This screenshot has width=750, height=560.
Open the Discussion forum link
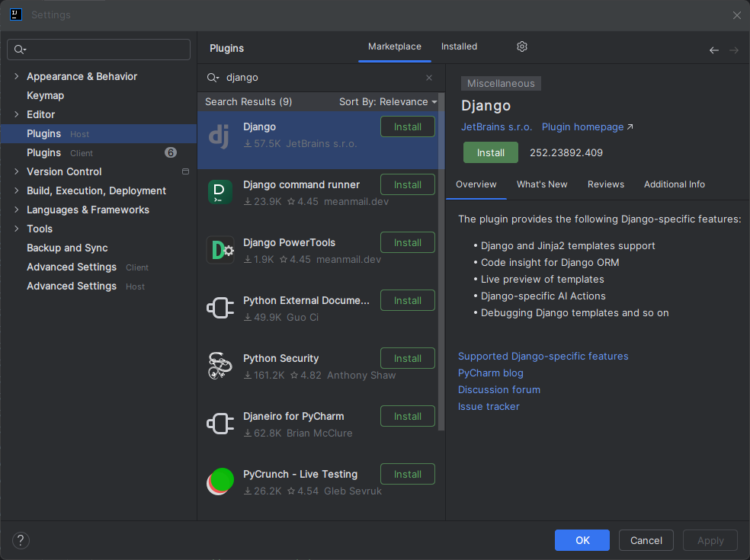499,390
